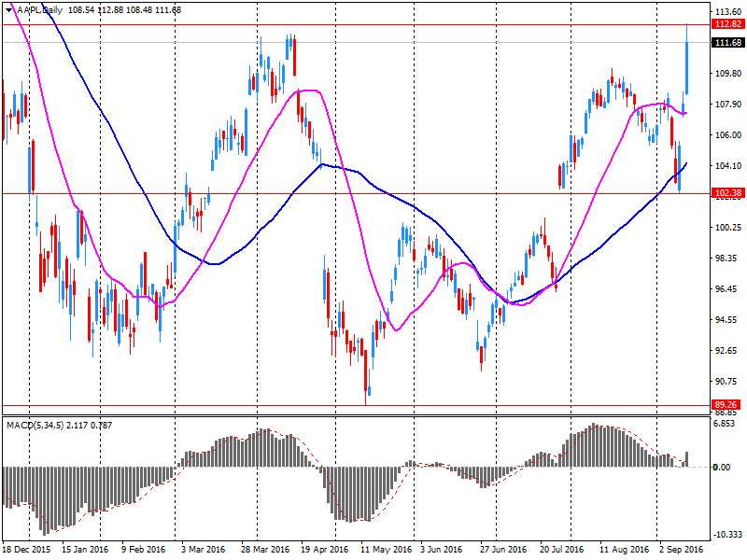Select the 3 Mar 2016 date label
The width and height of the screenshot is (747, 560).
(203, 549)
